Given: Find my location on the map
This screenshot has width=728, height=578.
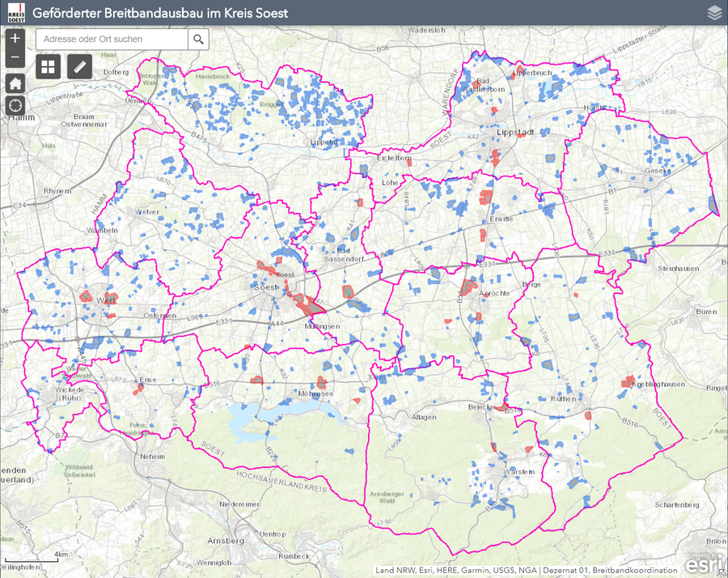Looking at the screenshot, I should tap(15, 106).
